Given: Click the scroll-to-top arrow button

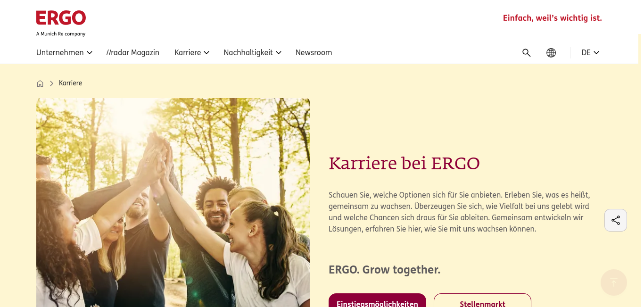Looking at the screenshot, I should click(x=614, y=282).
